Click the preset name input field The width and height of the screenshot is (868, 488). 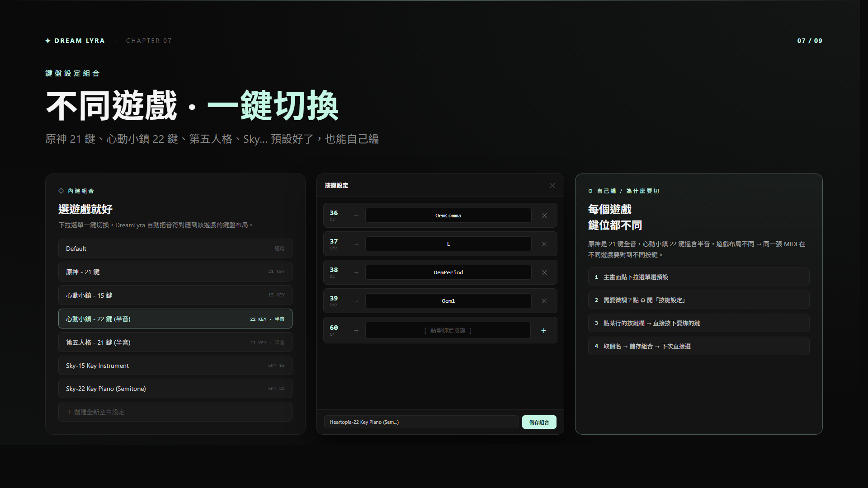420,422
